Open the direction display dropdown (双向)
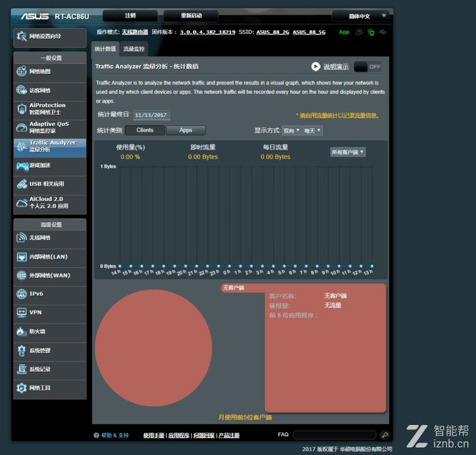476x455 pixels. [291, 130]
